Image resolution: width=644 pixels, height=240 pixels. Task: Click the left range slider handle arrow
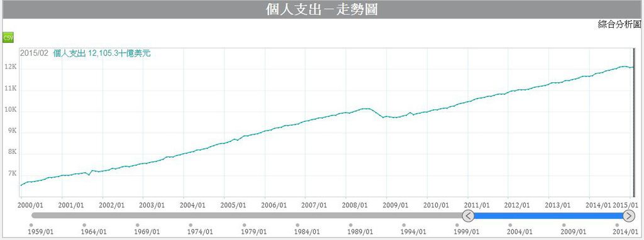(468, 215)
